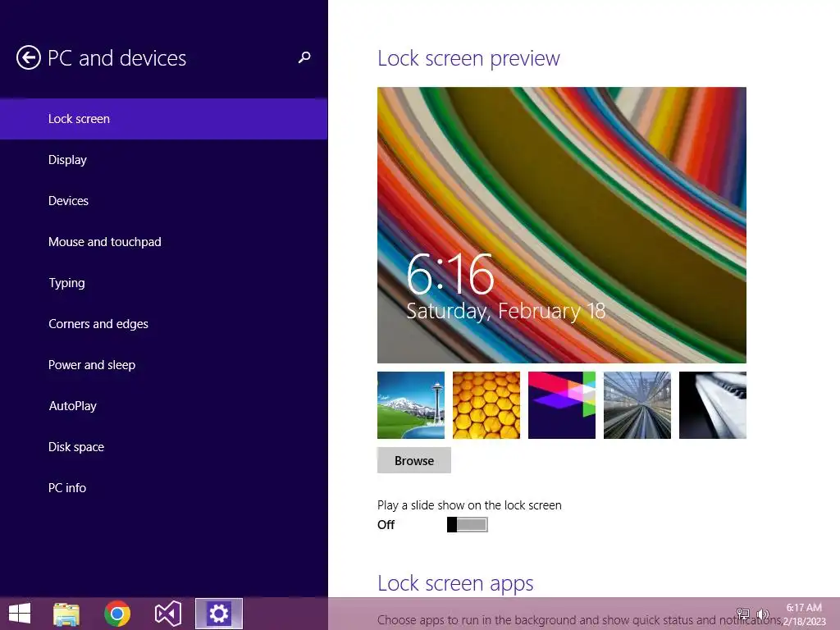Open the PC info category
The image size is (840, 630).
(x=163, y=487)
